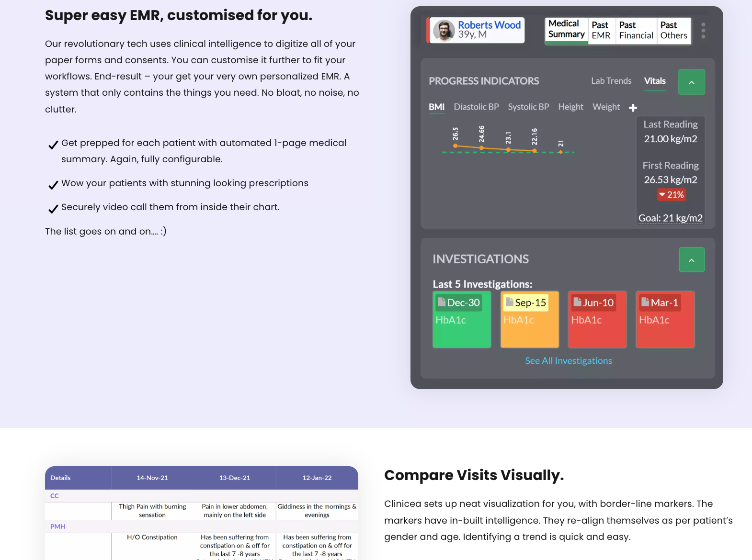This screenshot has height=560, width=752.
Task: Click the Roberts Wood patient avatar
Action: (x=444, y=31)
